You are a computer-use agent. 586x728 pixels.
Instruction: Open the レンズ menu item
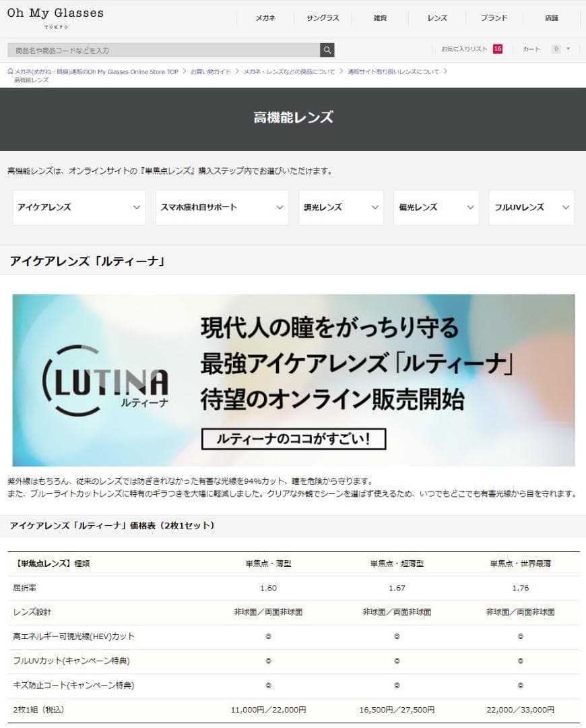[437, 18]
